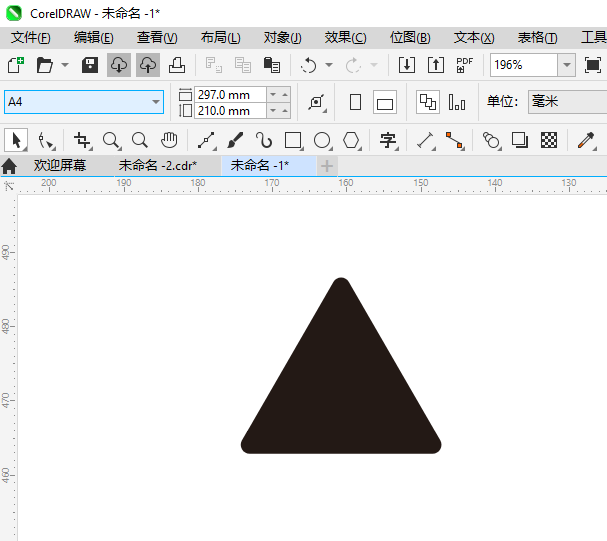Open the zoom level dropdown arrow
This screenshot has width=607, height=541.
[567, 65]
